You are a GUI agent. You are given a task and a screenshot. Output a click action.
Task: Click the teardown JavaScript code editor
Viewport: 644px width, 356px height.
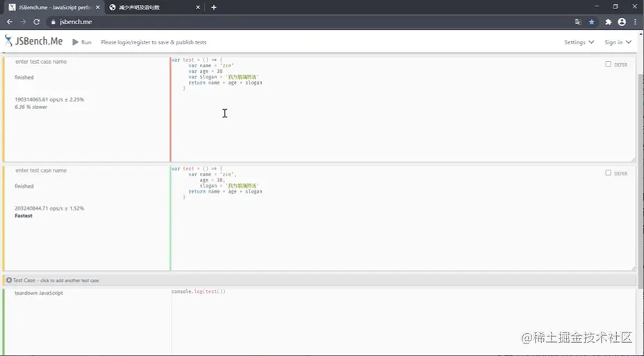coord(402,322)
